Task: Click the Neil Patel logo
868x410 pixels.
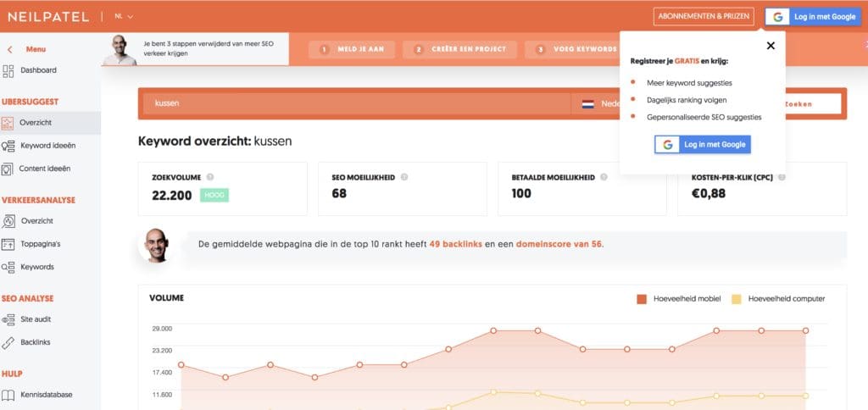Action: click(48, 17)
